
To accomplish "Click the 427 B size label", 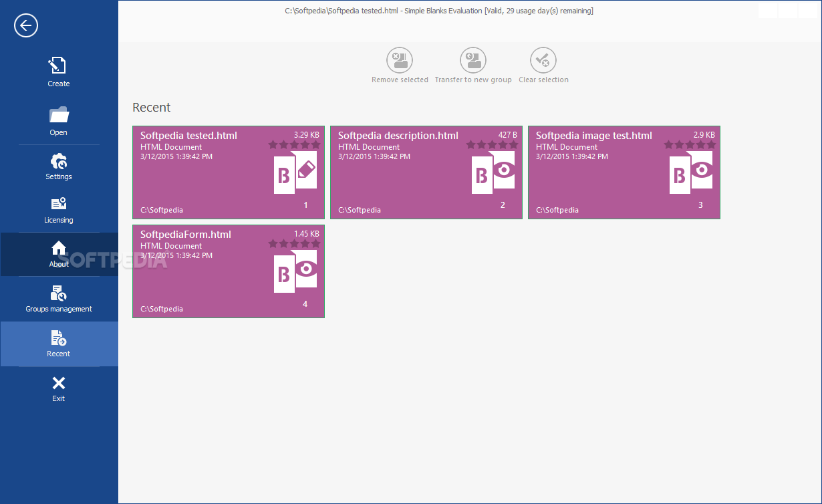I will [508, 135].
